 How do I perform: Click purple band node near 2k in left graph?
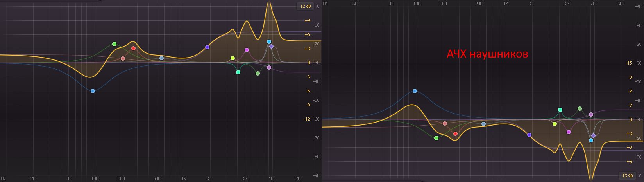click(207, 47)
